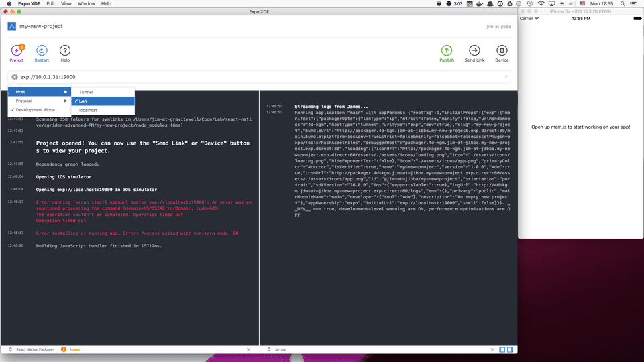Screen dimensions: 644x362
Task: Click the Device phone icon
Action: tap(502, 51)
